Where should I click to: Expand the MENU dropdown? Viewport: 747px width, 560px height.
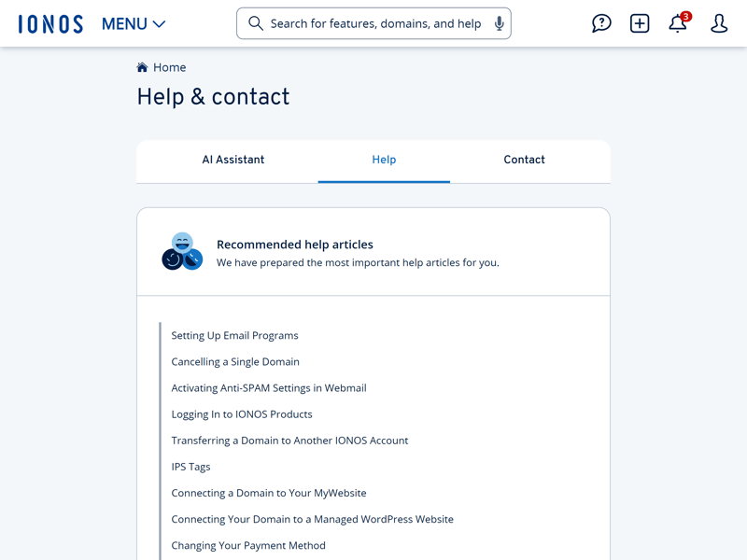click(x=134, y=24)
